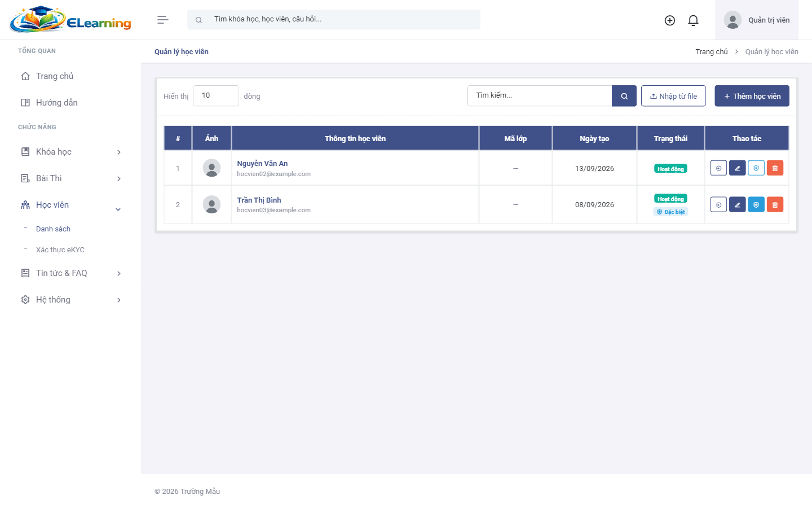
Task: Open the notifications bell
Action: pyautogui.click(x=694, y=20)
